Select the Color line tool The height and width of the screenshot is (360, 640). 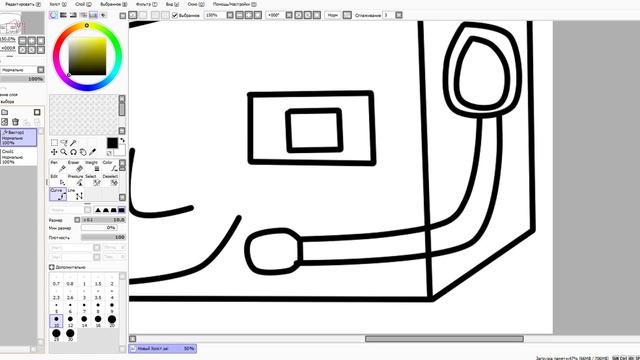point(110,166)
